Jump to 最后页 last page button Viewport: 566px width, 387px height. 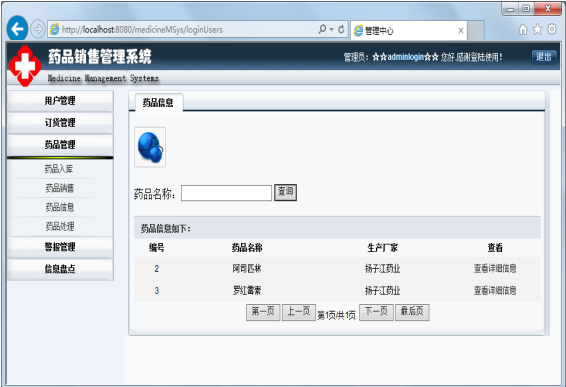pos(412,312)
